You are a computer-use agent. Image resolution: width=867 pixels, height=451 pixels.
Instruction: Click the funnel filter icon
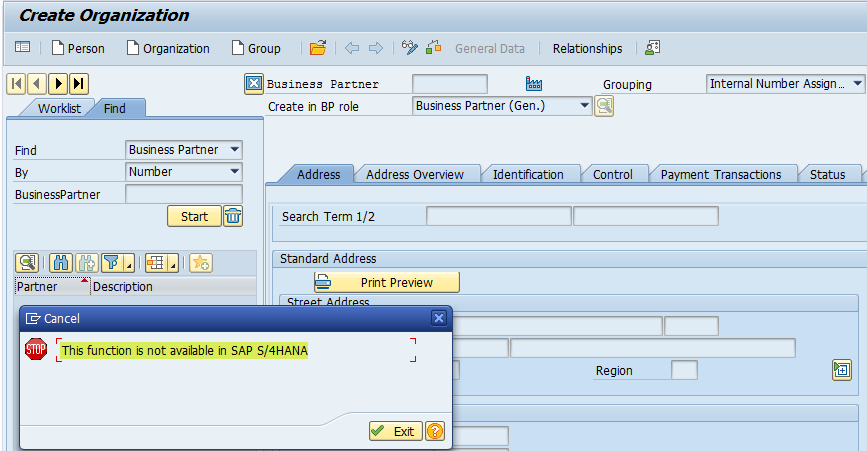pyautogui.click(x=112, y=263)
